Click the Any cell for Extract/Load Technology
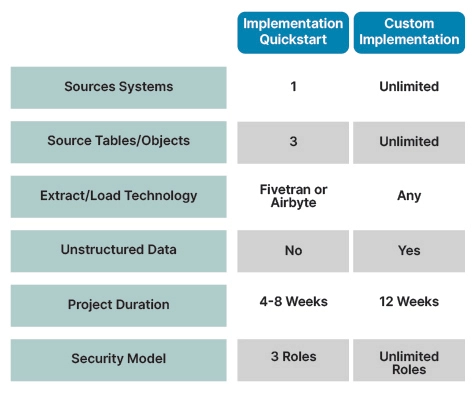Image resolution: width=475 pixels, height=393 pixels. (409, 196)
